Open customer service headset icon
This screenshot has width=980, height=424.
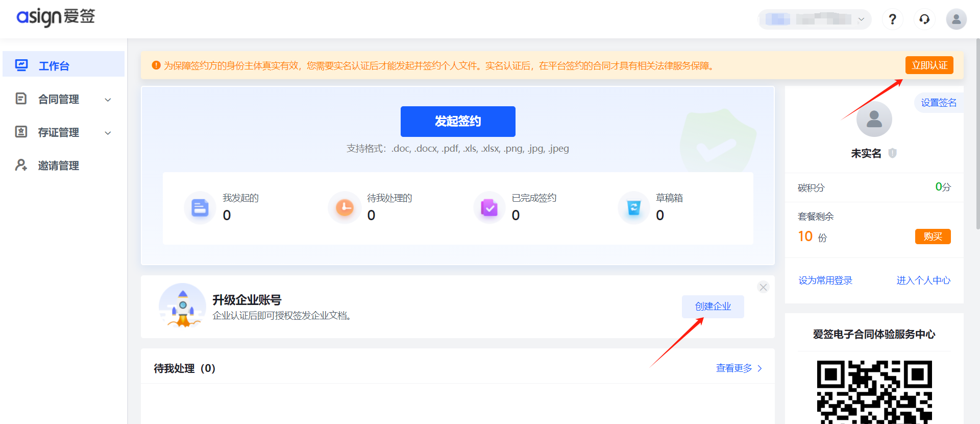click(x=924, y=19)
